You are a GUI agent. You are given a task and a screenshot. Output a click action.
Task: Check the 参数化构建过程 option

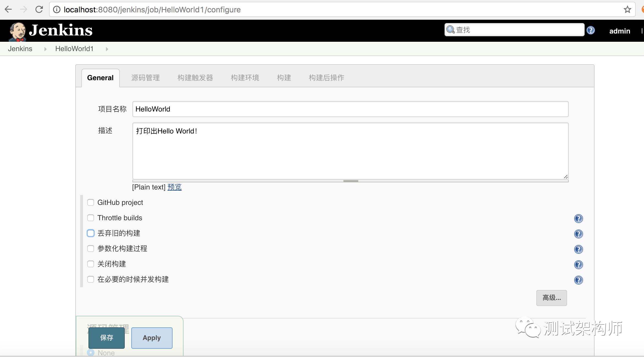pyautogui.click(x=91, y=249)
